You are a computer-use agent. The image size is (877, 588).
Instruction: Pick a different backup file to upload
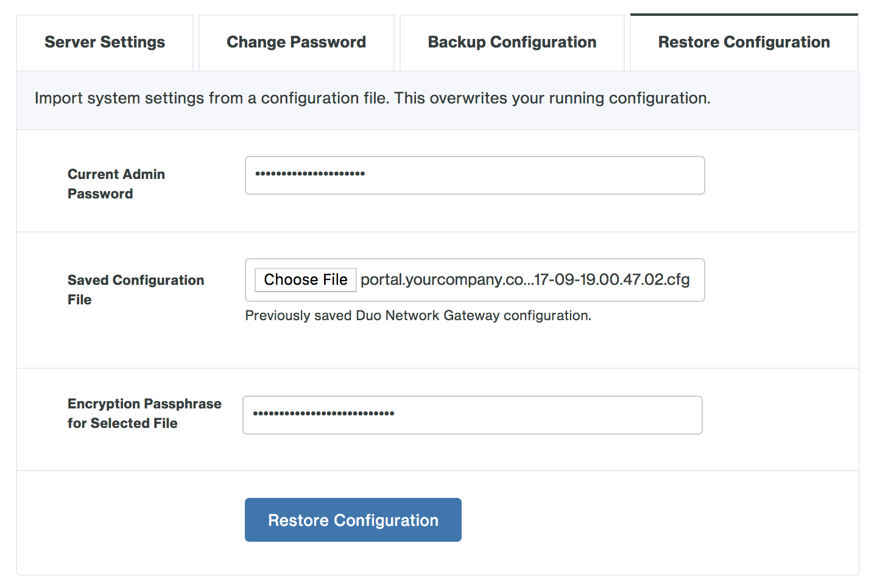click(305, 279)
